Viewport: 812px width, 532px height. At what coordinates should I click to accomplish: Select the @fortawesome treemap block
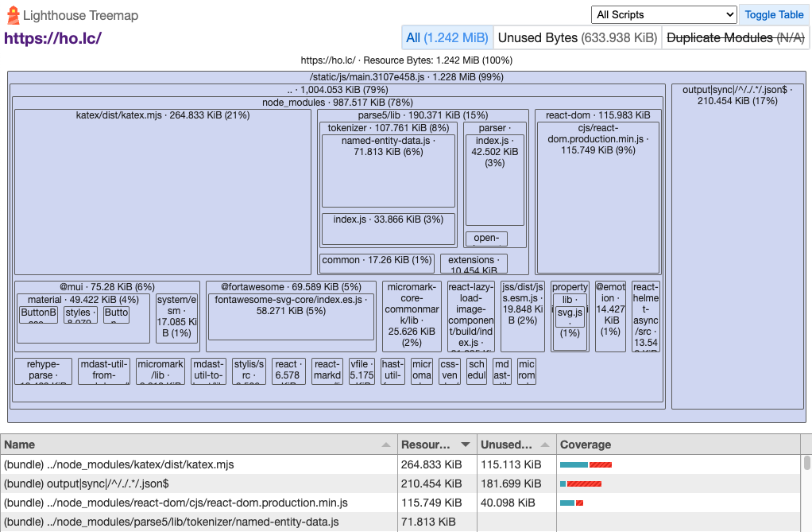(x=291, y=286)
